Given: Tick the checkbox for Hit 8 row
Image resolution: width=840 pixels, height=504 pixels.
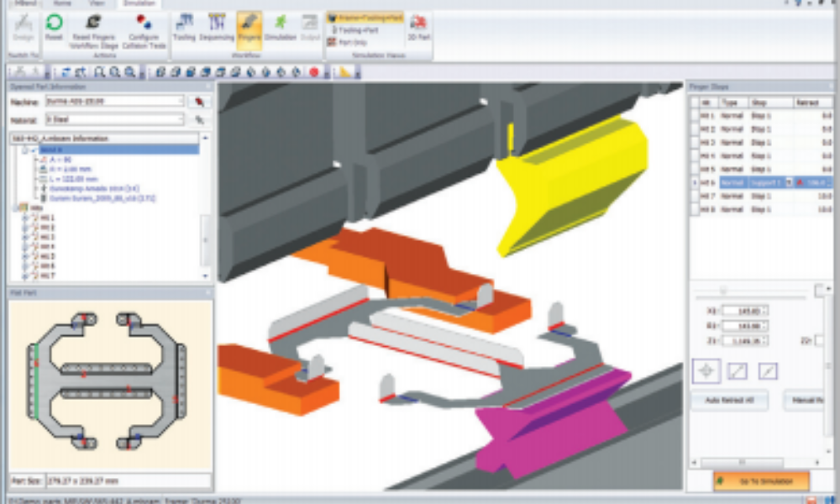Looking at the screenshot, I should tap(694, 209).
